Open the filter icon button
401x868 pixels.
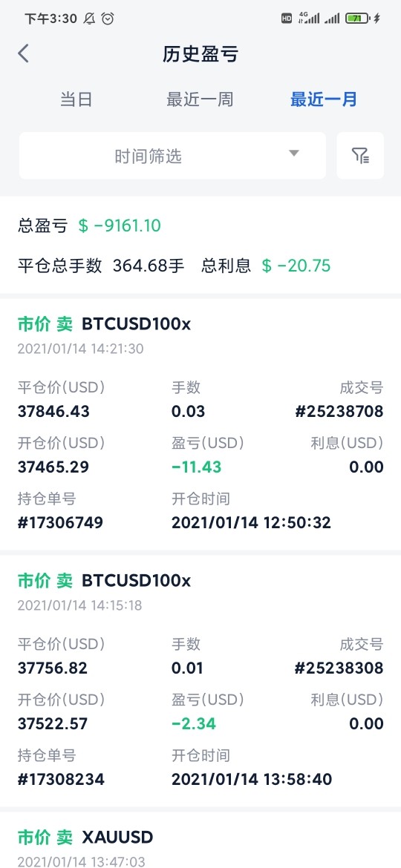tap(360, 156)
